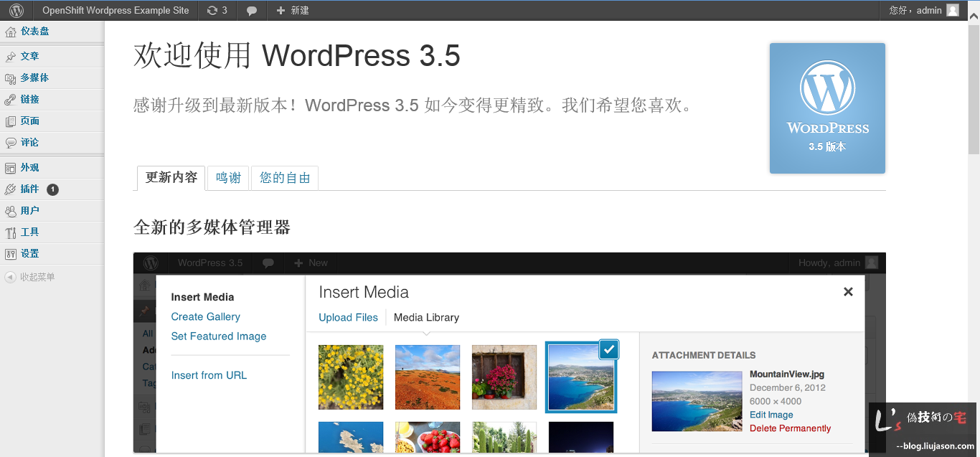
Task: Click the dashboard house icon beside 仪表盘
Action: point(10,32)
